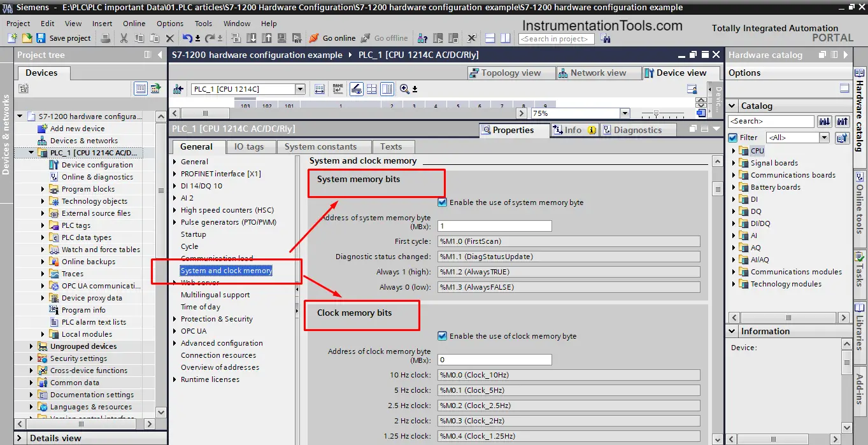The height and width of the screenshot is (445, 868).
Task: Expand PROFINET interface [X1] section
Action: coord(175,174)
